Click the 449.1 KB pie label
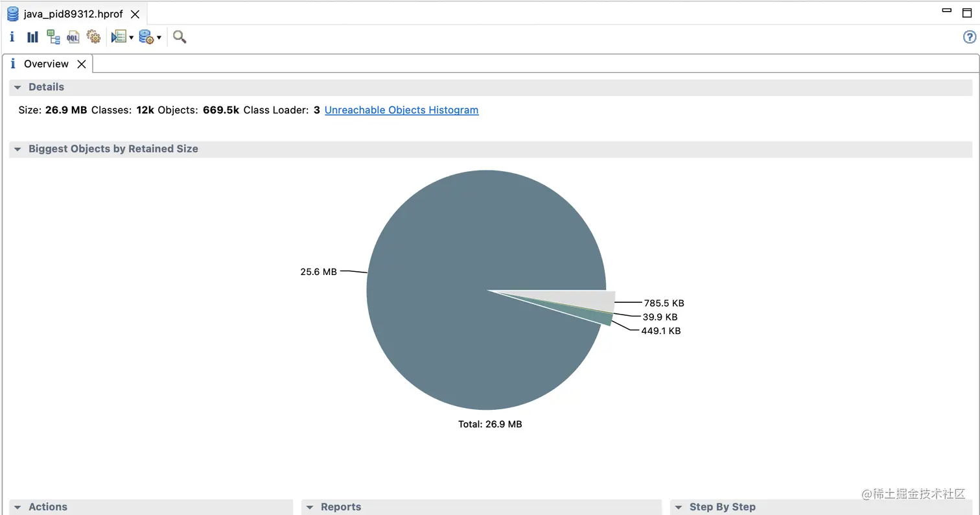Screen dimensions: 980x515 tap(660, 331)
